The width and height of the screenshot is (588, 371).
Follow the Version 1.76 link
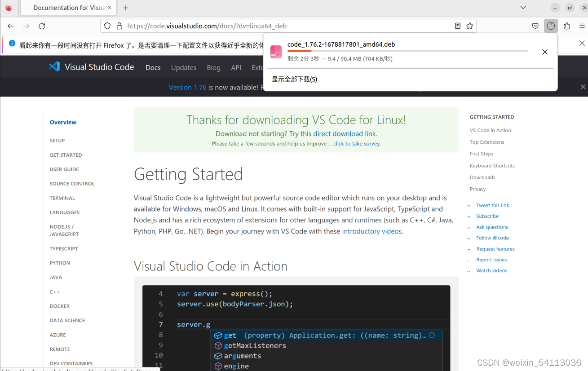187,87
